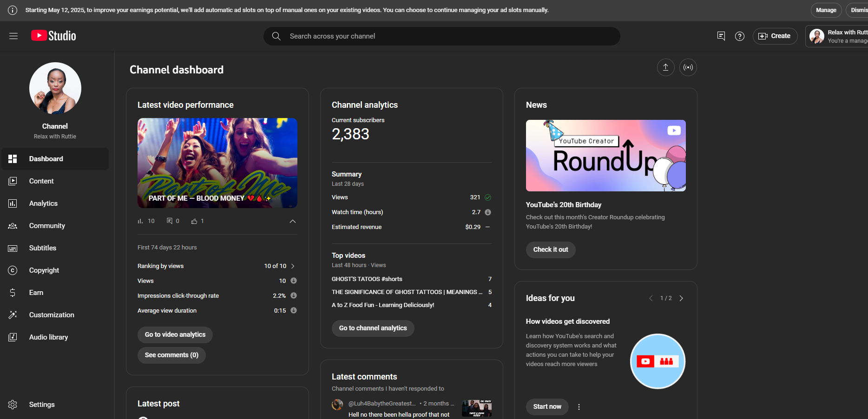868x419 pixels.
Task: Open video thumbnail beside the latest comment
Action: (477, 408)
